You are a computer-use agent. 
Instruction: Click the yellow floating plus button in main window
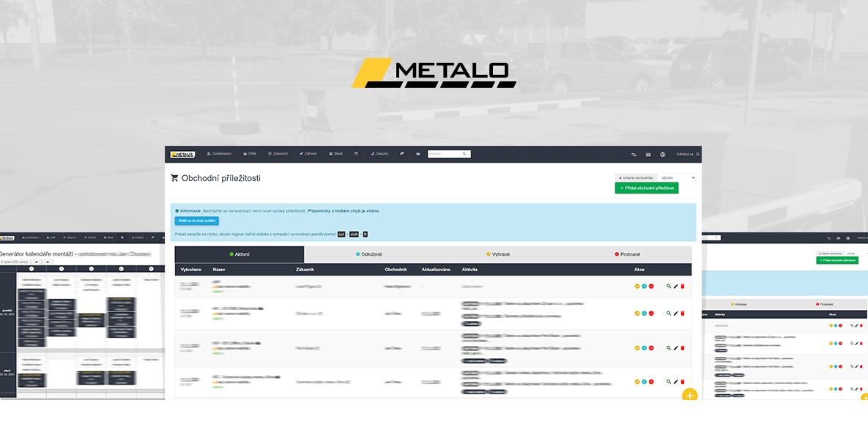pos(690,395)
